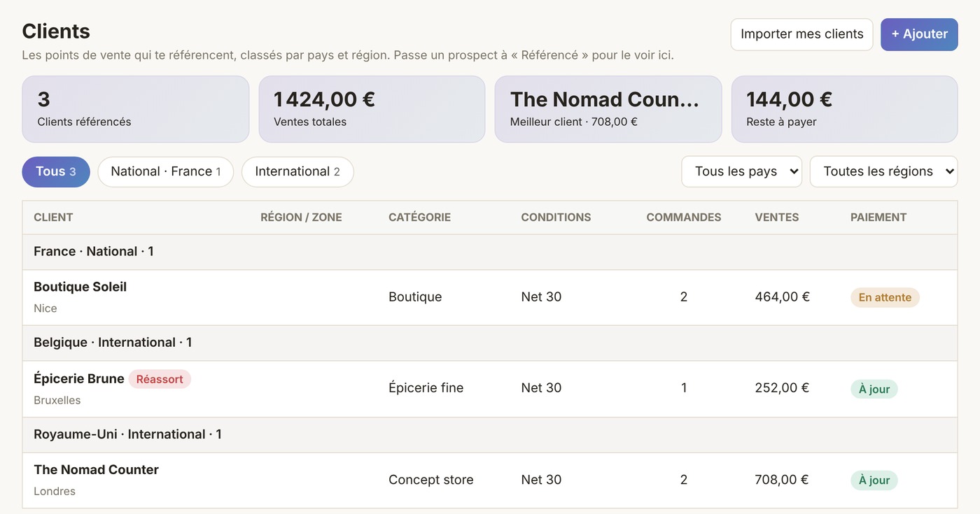The height and width of the screenshot is (514, 980).
Task: Click the Clients page heading
Action: (56, 31)
